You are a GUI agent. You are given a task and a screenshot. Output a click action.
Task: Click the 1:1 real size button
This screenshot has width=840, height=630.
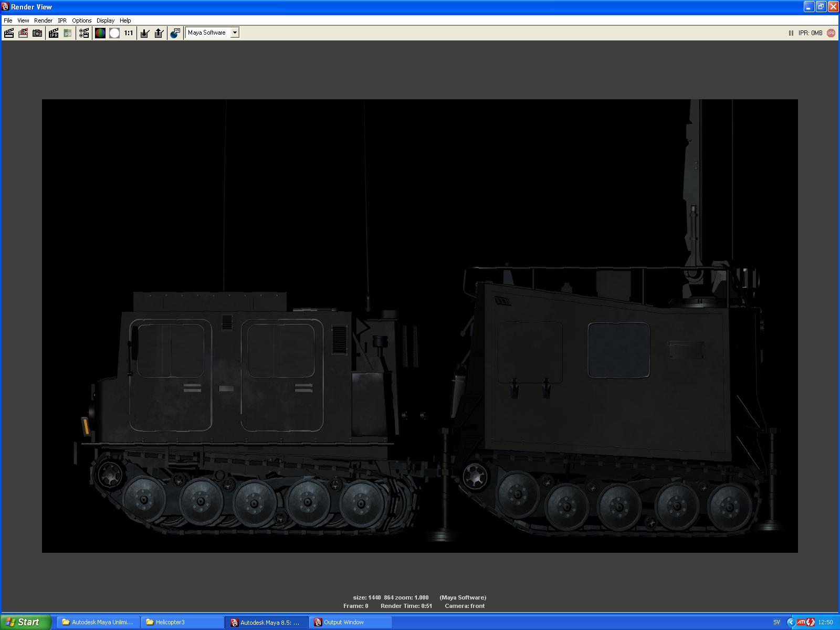[x=129, y=33]
